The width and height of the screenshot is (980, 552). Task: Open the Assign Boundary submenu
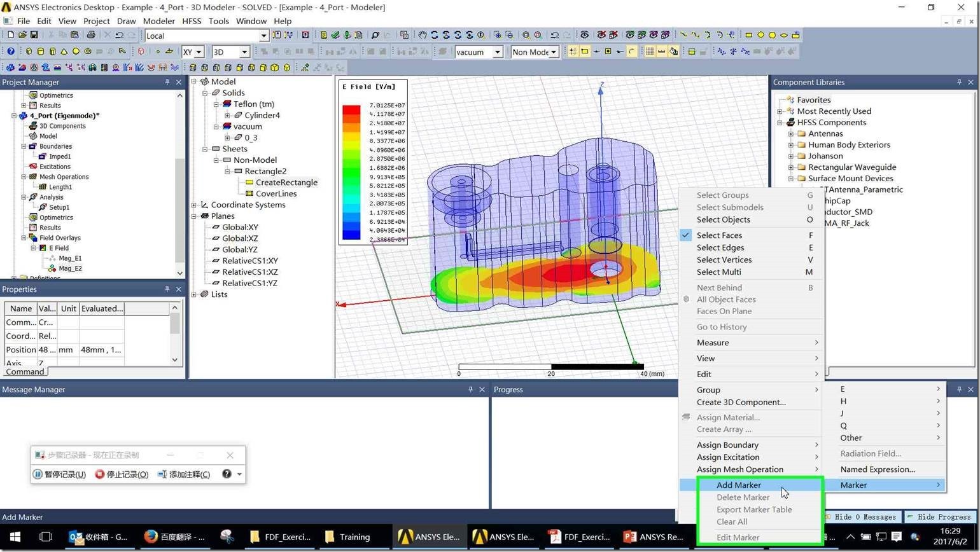pyautogui.click(x=751, y=445)
